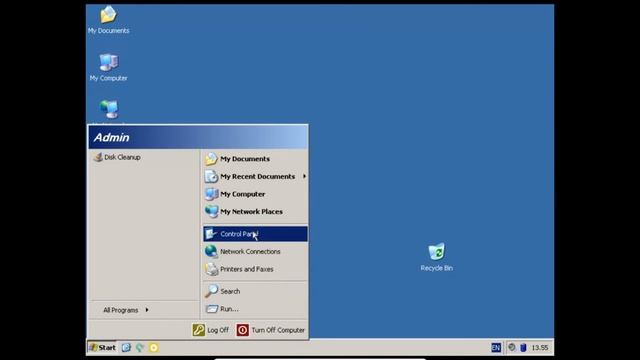Image resolution: width=640 pixels, height=360 pixels.
Task: Open My Computer from the Start menu
Action: coord(255,194)
